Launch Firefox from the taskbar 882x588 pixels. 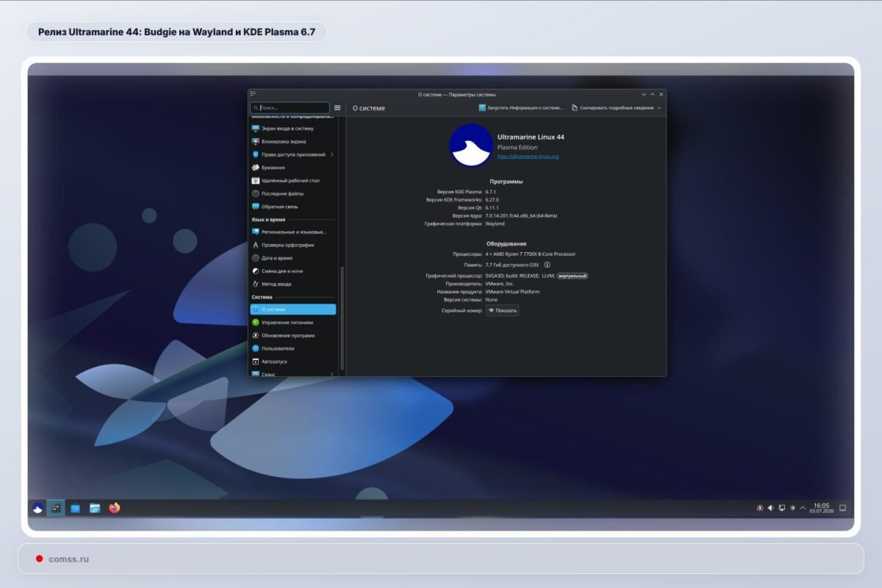(114, 508)
